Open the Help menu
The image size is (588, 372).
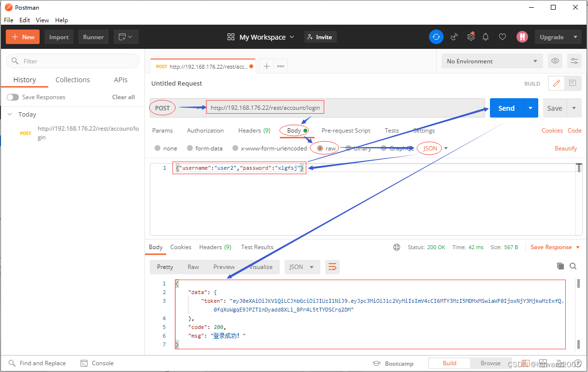pos(61,20)
